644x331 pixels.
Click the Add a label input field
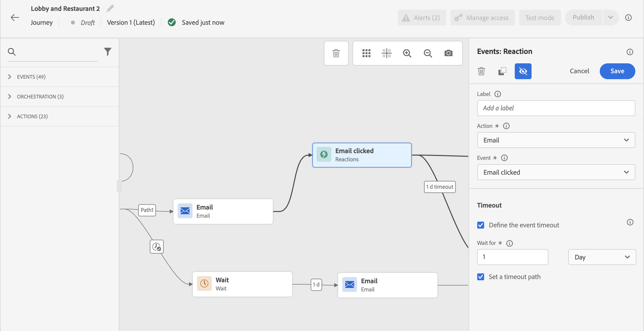pos(556,108)
